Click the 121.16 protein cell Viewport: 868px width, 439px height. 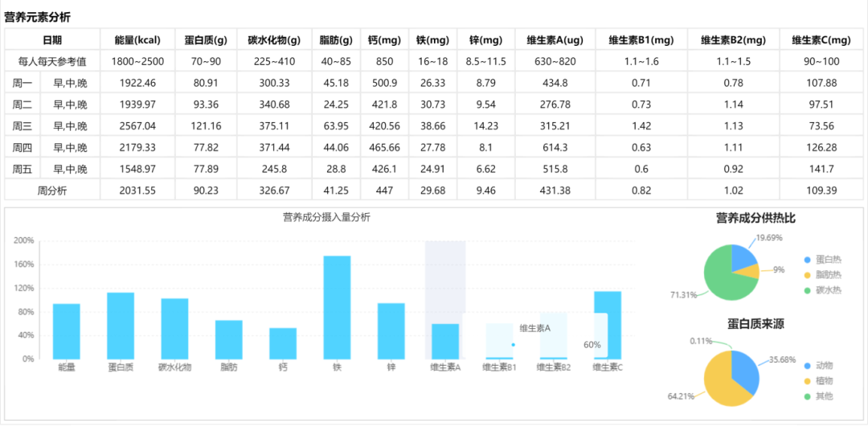coord(206,126)
